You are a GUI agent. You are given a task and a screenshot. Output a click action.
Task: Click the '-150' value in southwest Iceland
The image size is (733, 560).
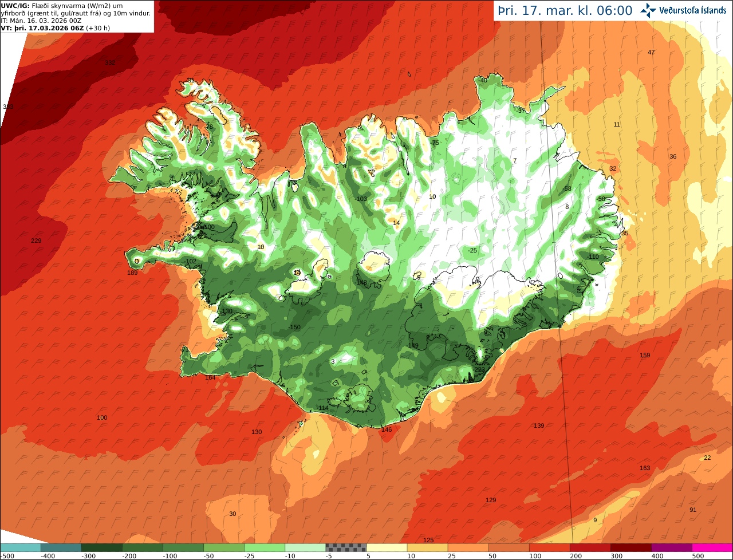click(295, 327)
